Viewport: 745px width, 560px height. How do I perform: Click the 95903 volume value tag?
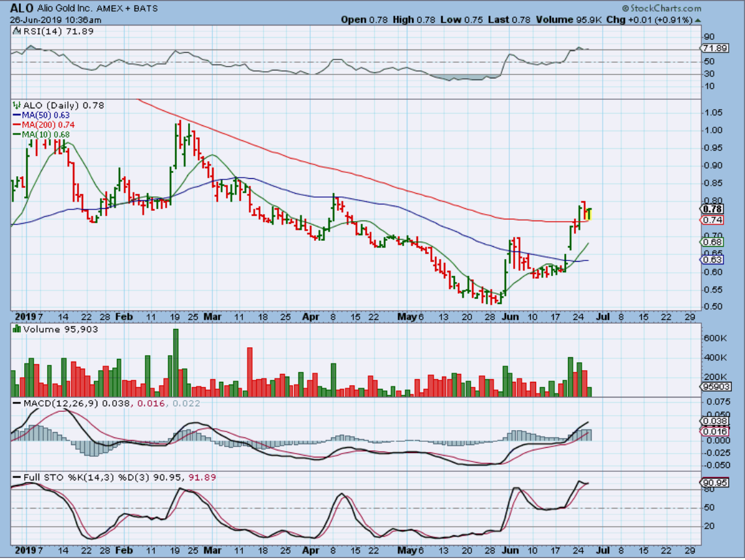[x=716, y=387]
